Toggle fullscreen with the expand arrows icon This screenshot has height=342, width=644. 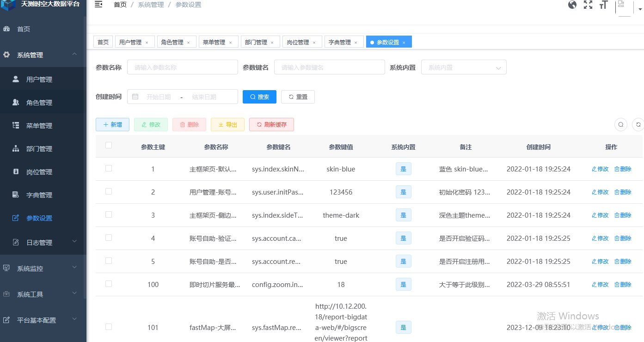coord(588,4)
